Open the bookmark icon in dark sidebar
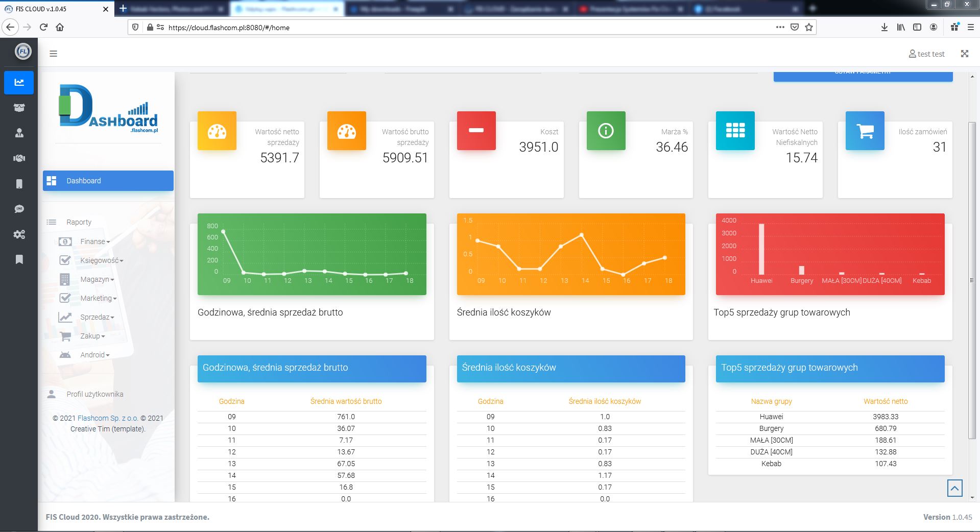The image size is (980, 532). (x=19, y=259)
